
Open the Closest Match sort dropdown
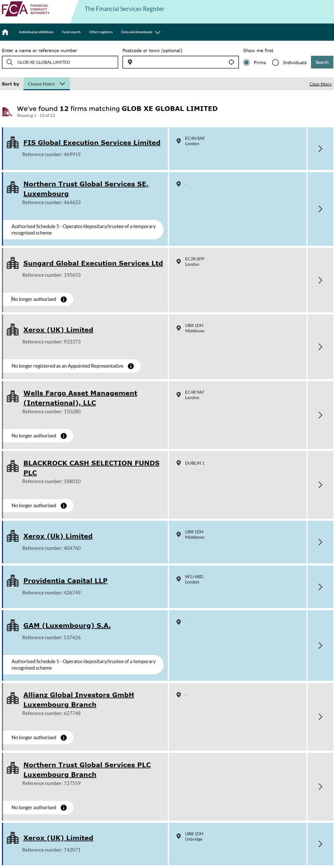pyautogui.click(x=46, y=84)
